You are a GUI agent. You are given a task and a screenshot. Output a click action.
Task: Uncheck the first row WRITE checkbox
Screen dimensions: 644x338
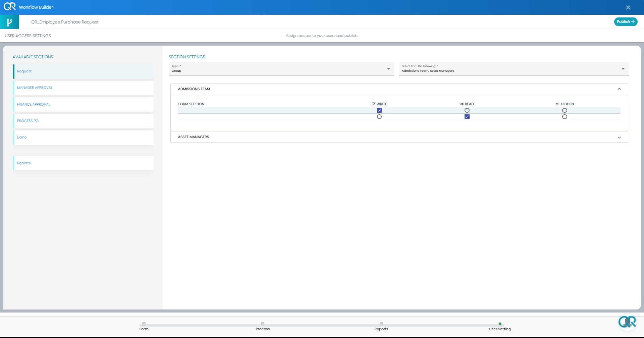click(x=379, y=110)
